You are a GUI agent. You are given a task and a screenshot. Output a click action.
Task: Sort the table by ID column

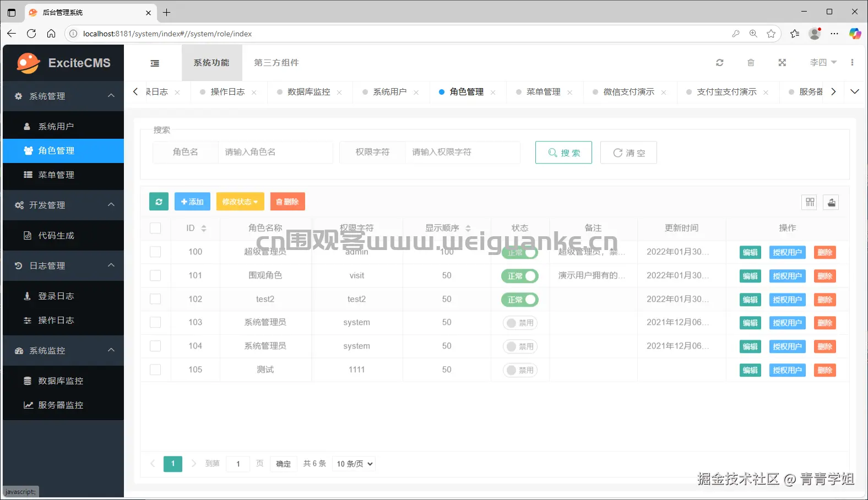204,228
